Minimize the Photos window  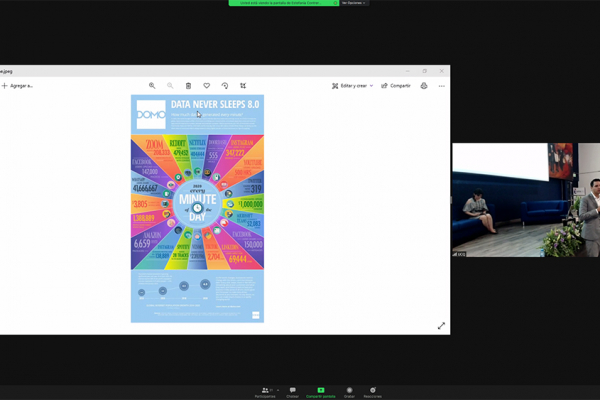(408, 71)
